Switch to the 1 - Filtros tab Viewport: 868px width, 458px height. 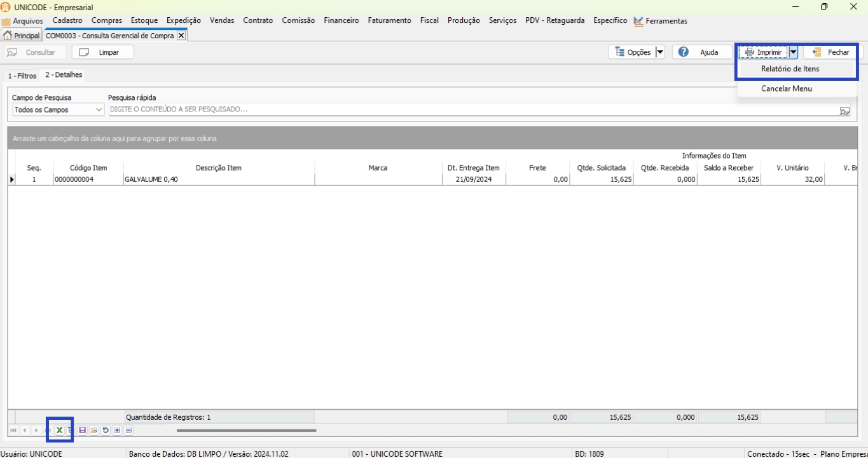point(22,76)
